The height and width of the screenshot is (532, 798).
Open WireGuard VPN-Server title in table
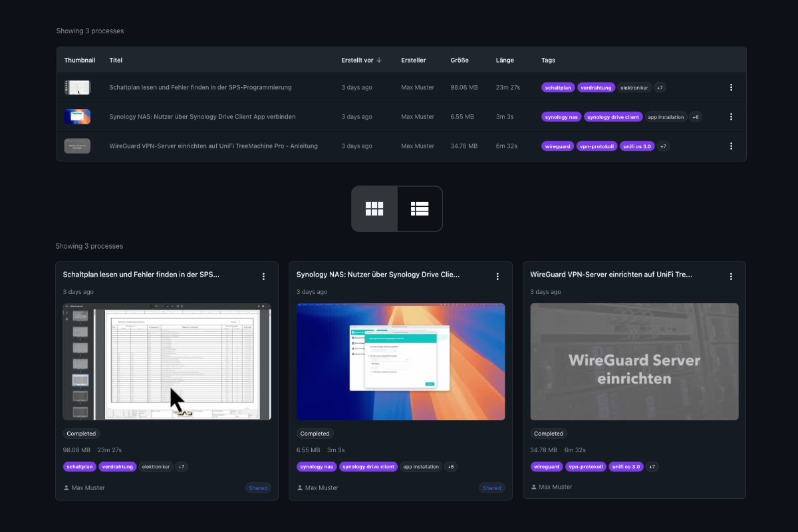(x=213, y=146)
